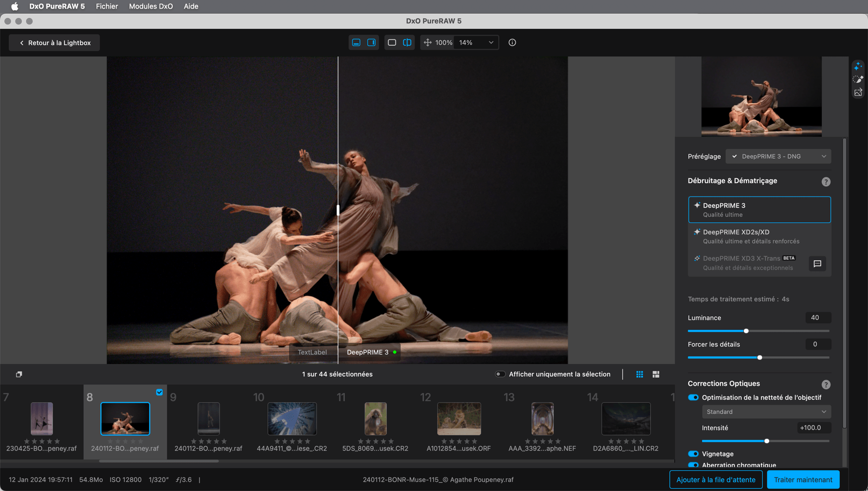Open the Modules DxO menu

pos(151,6)
